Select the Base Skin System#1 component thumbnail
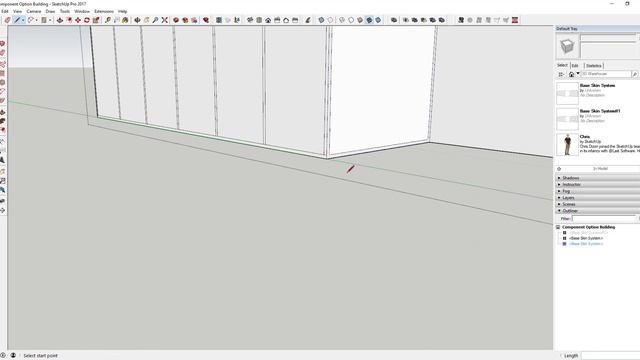640x360 pixels. (567, 119)
